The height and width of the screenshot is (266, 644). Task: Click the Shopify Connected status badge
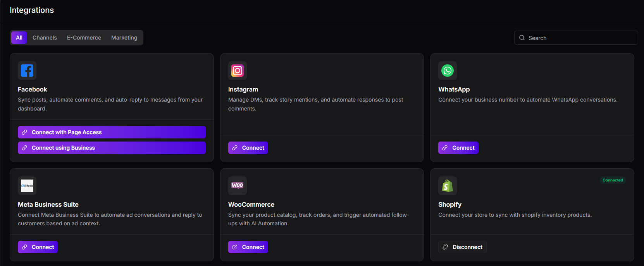pyautogui.click(x=613, y=180)
